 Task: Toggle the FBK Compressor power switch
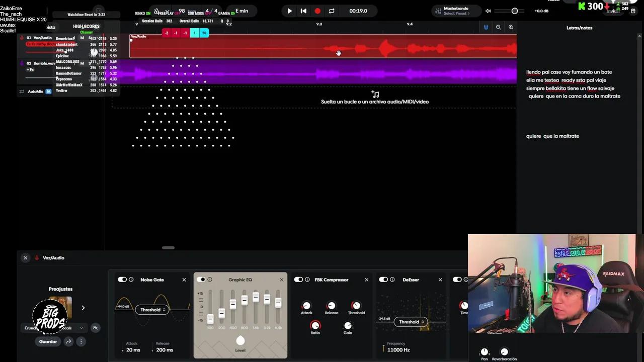pos(298,280)
